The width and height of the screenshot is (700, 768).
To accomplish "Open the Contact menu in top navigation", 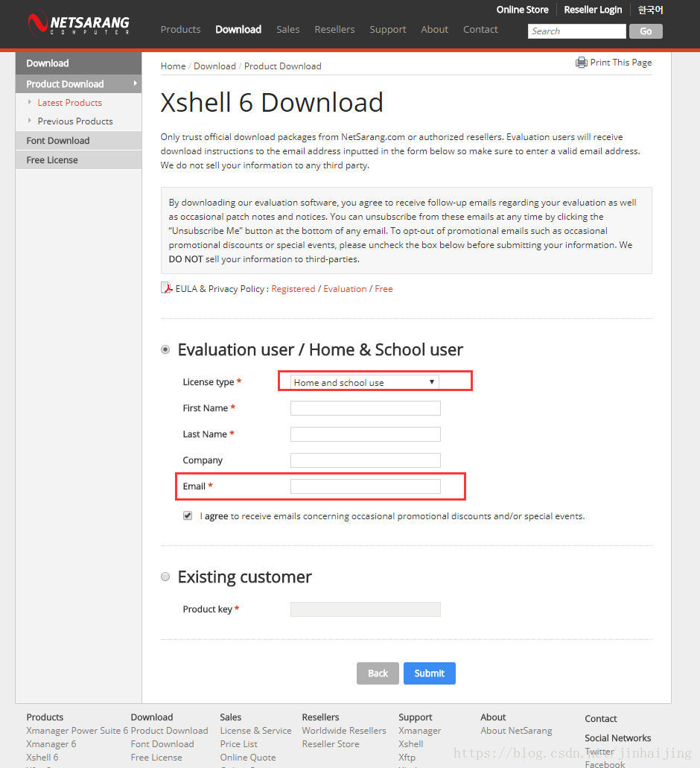I will tap(480, 29).
